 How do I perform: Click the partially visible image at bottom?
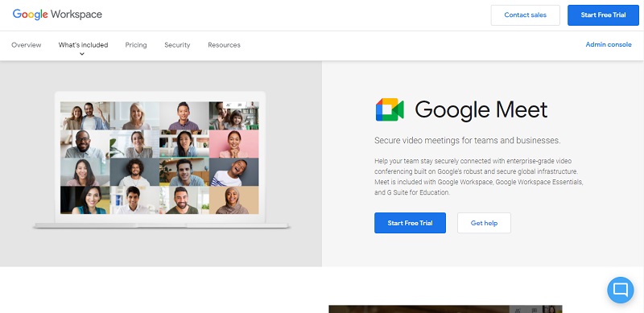point(445,309)
